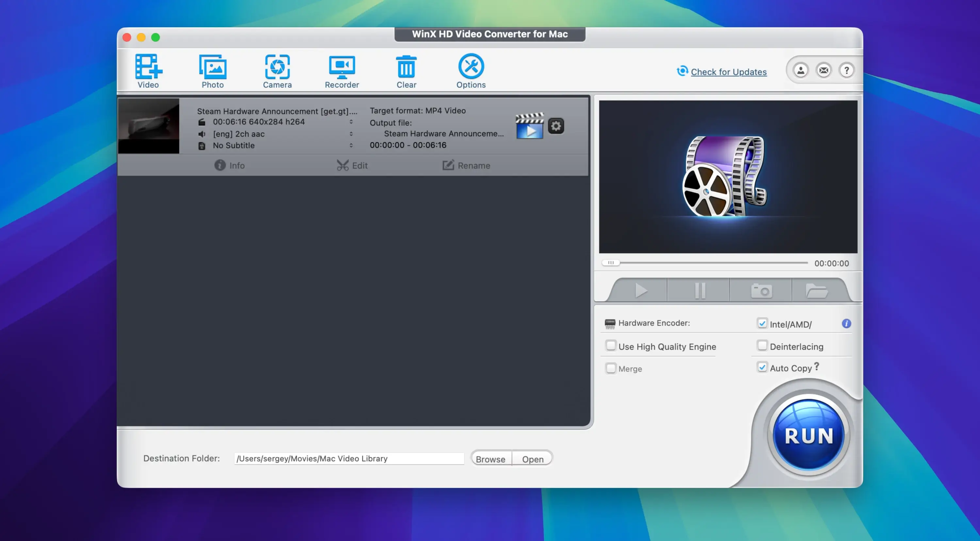980x541 pixels.
Task: Click the Hardware Encoder chip icon
Action: 610,324
